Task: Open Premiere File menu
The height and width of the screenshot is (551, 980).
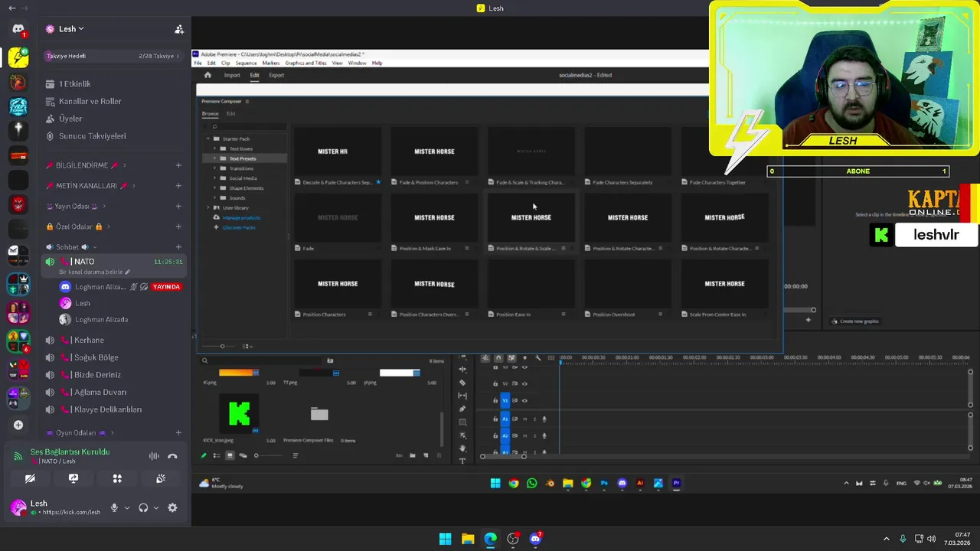Action: 198,63
